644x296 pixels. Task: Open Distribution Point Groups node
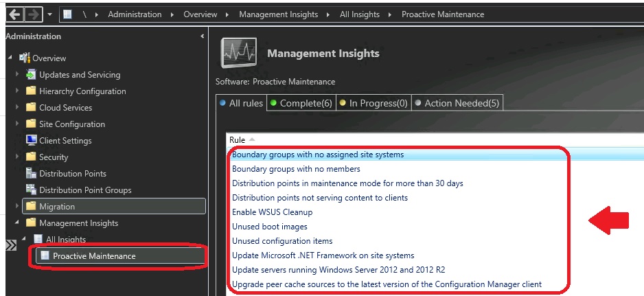(x=85, y=190)
